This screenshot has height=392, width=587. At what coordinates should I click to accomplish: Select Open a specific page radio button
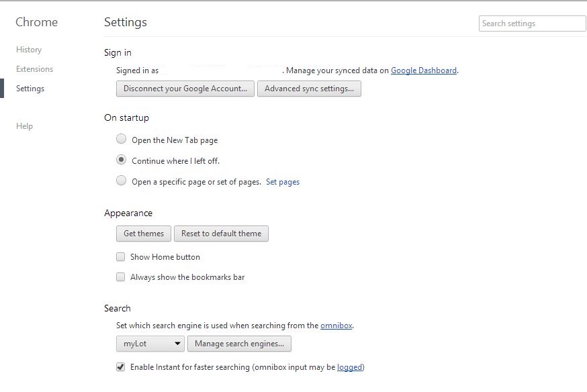click(x=121, y=181)
